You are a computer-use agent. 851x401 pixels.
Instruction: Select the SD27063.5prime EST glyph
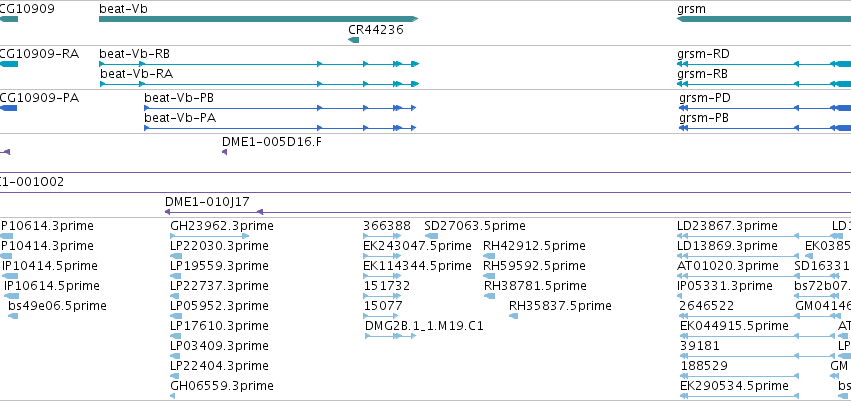(x=431, y=236)
